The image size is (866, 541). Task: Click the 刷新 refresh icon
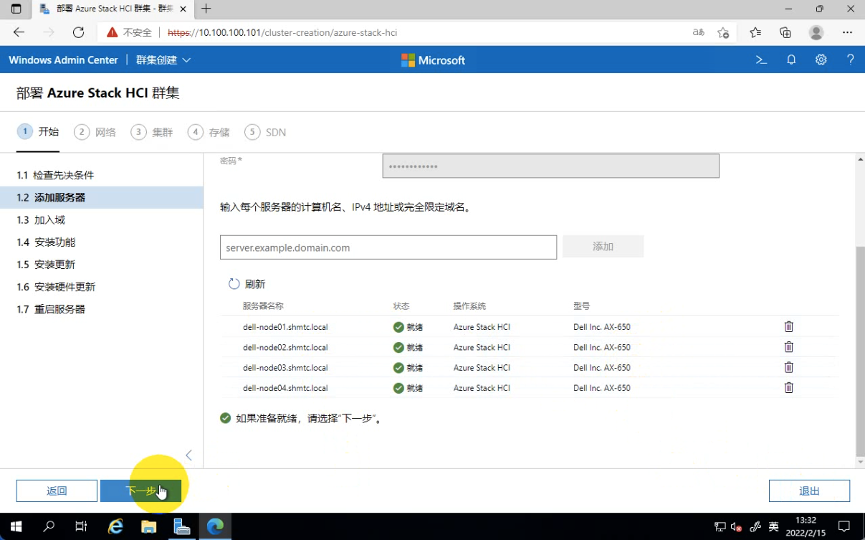(x=234, y=284)
